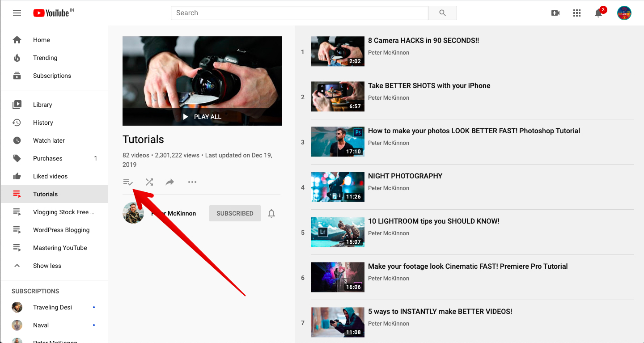644x343 pixels.
Task: Click Mastering YouTube playlist icon
Action: coord(17,248)
